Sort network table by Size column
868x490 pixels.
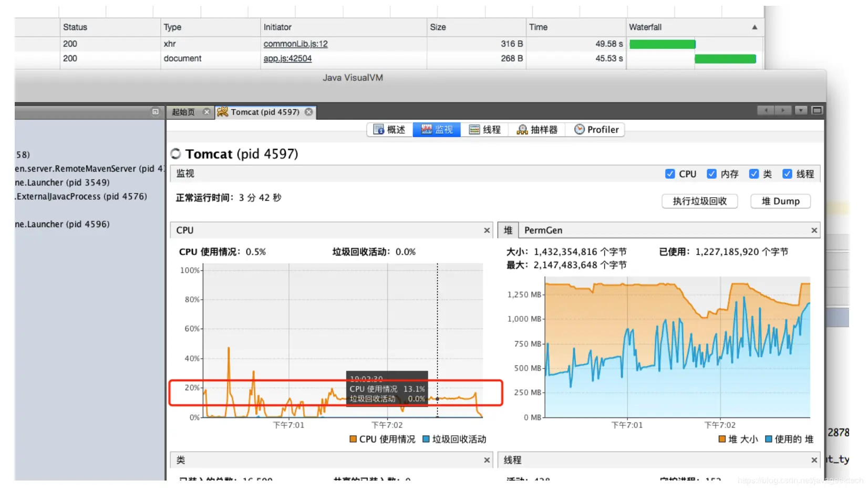(x=476, y=27)
